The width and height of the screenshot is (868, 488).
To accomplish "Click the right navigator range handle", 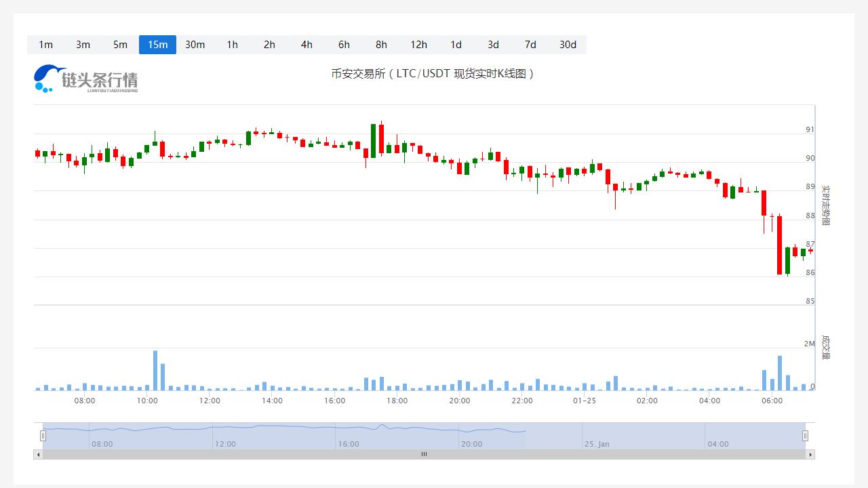I will click(805, 436).
